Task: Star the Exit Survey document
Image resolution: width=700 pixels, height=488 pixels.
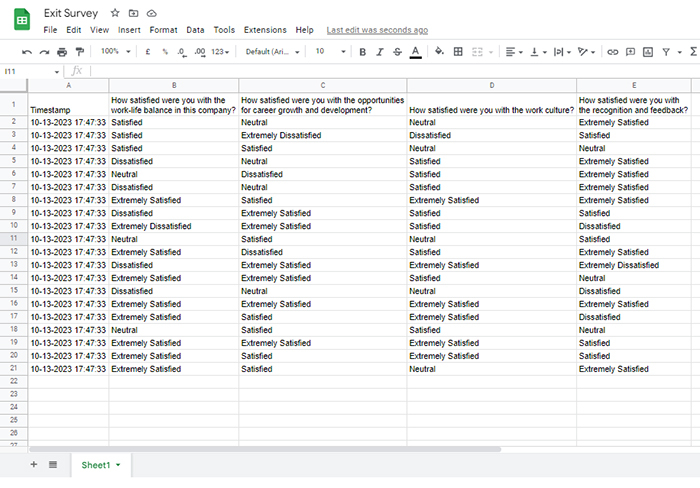Action: pyautogui.click(x=115, y=13)
